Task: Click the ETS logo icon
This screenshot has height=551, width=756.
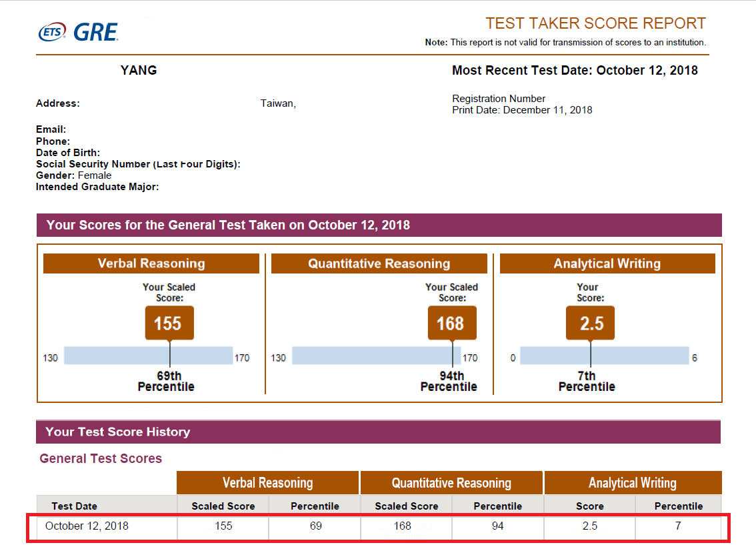Action: 52,32
